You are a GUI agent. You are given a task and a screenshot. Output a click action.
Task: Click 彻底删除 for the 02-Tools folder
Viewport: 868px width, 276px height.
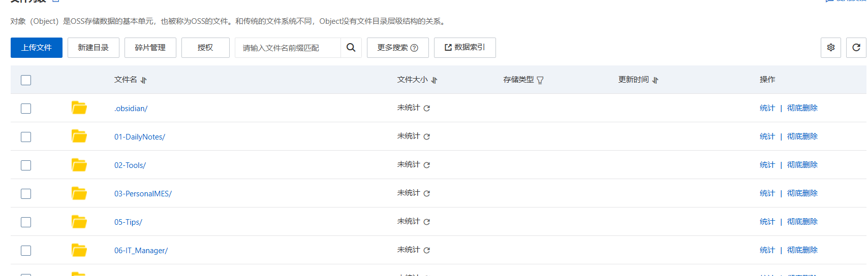coord(802,165)
